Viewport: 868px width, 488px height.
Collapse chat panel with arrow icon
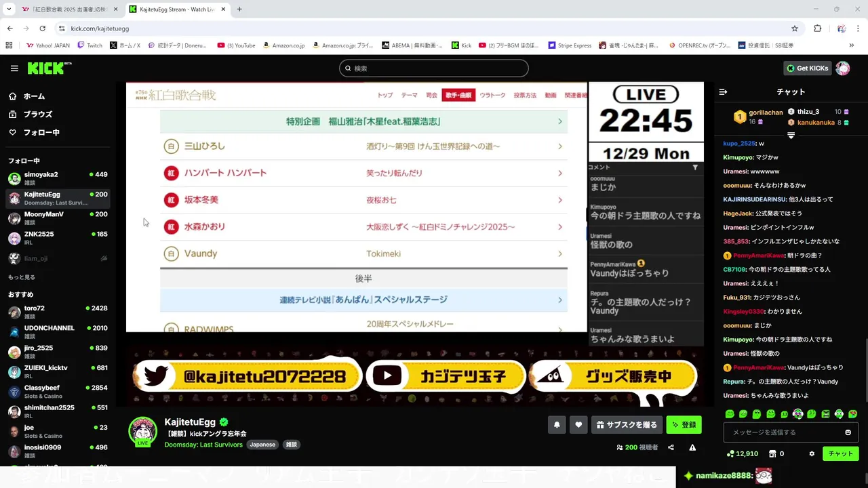723,91
